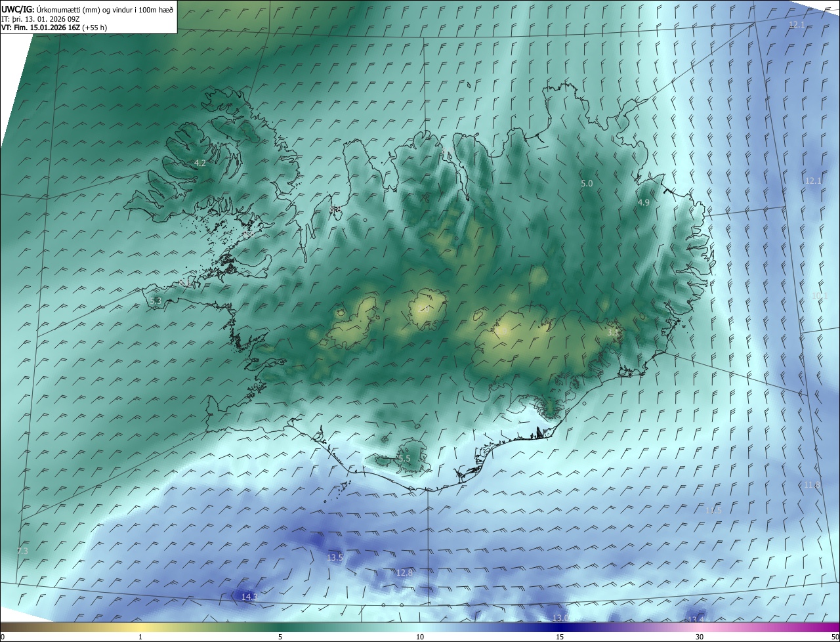Click the 'VT: Fim. 15.01.2026 16Z (+55 h)' line

click(x=54, y=28)
